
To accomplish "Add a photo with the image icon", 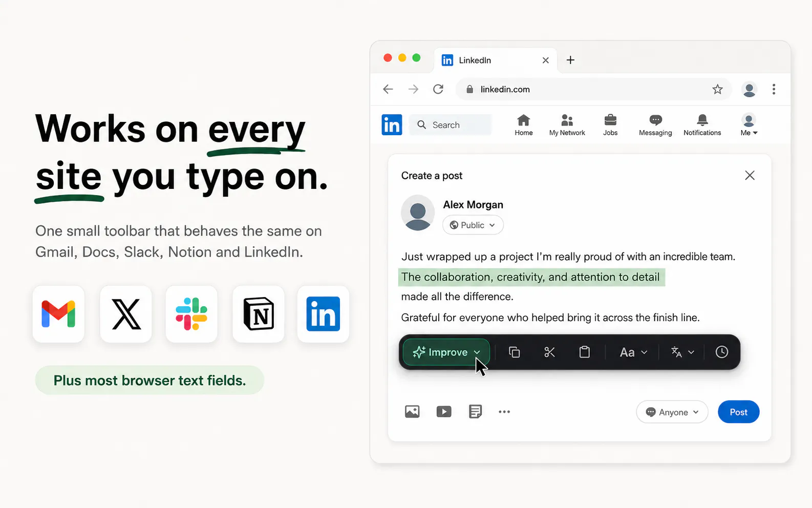I will click(412, 412).
